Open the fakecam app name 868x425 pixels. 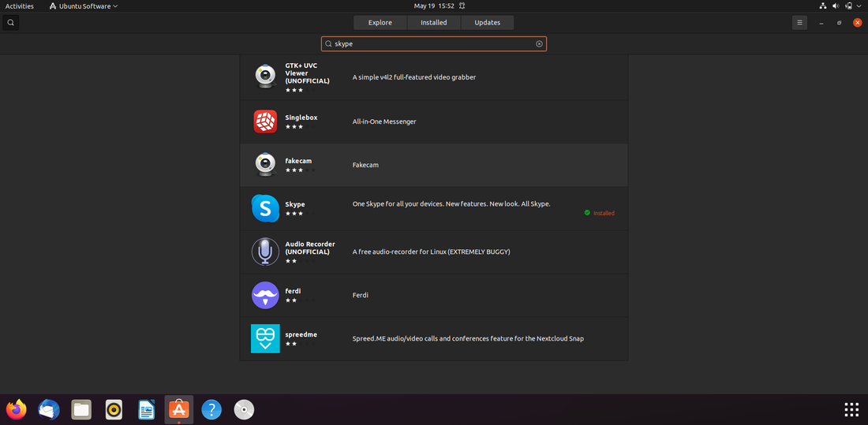pos(298,161)
